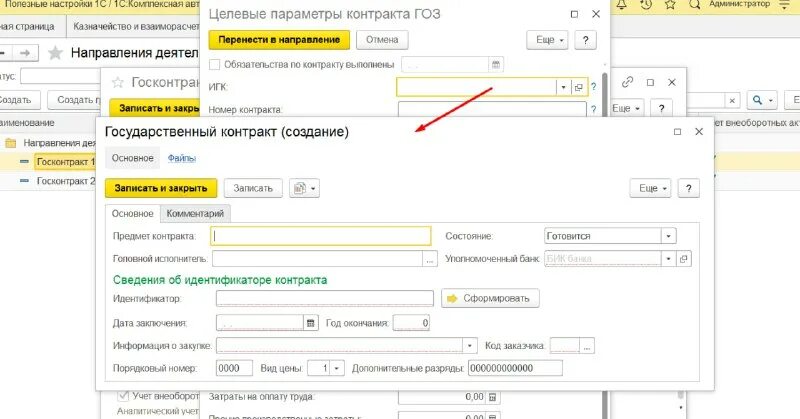The height and width of the screenshot is (419, 800).
Task: Expand the 'Состояние' dropdown showing Готовится
Action: click(x=668, y=236)
